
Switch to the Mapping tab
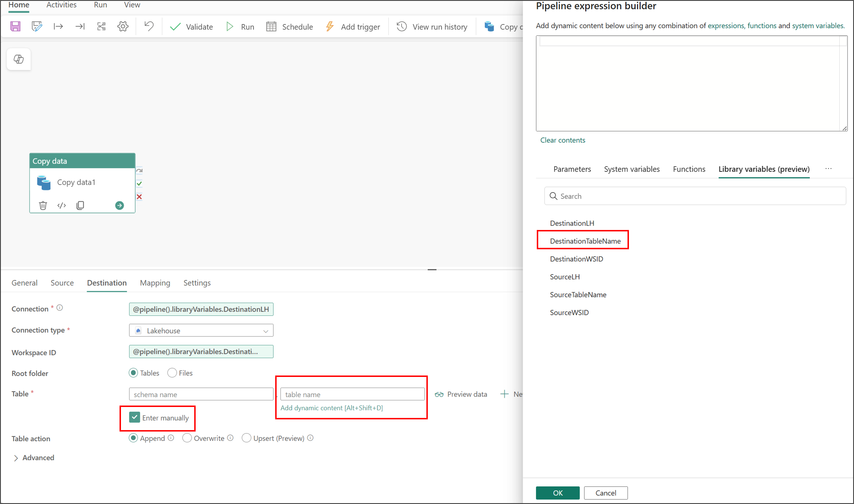coord(155,283)
